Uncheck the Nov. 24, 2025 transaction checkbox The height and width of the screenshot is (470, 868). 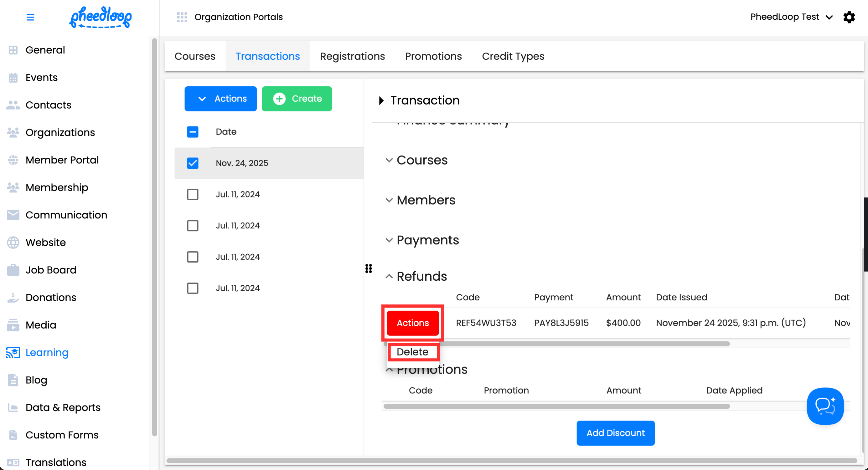coord(193,163)
